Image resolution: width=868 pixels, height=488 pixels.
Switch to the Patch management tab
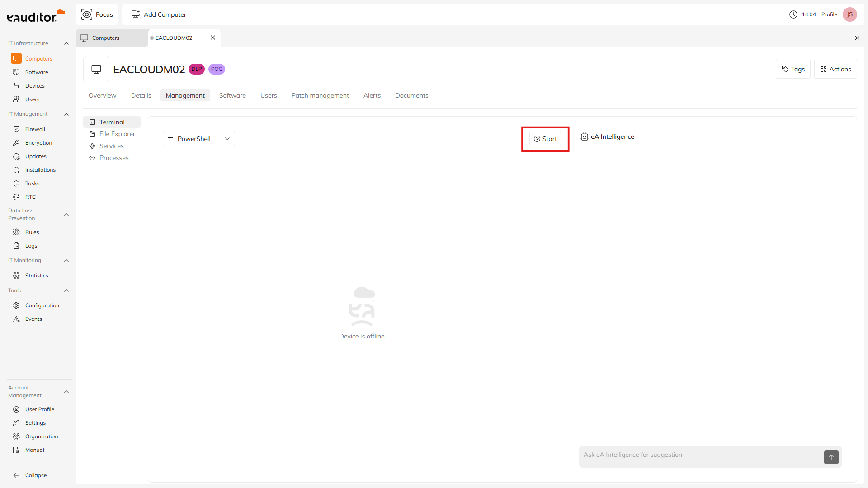320,95
